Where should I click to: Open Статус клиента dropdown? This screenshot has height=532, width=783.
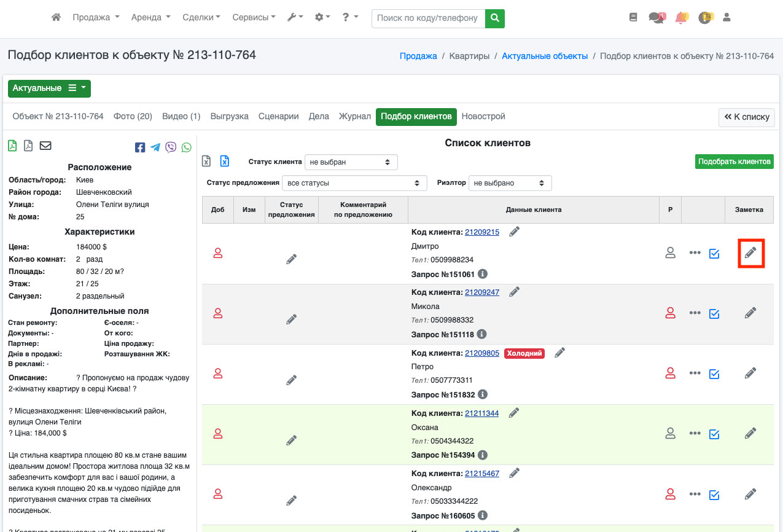point(351,162)
